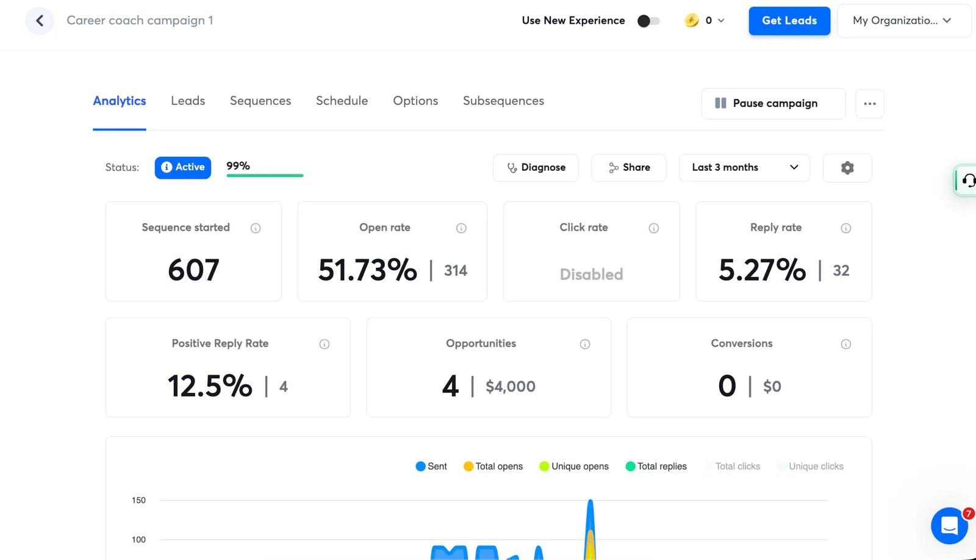Image resolution: width=976 pixels, height=560 pixels.
Task: Open the three-dot more actions menu
Action: tap(870, 104)
